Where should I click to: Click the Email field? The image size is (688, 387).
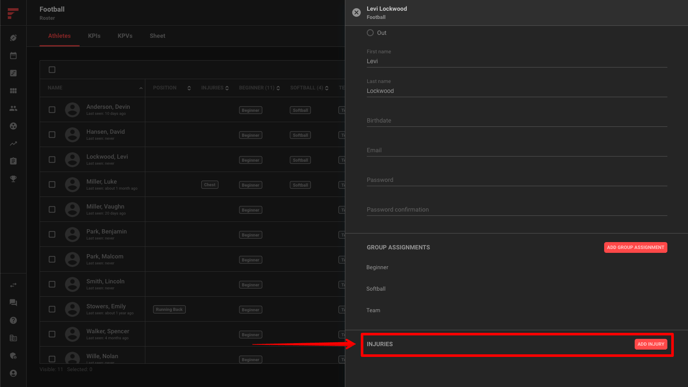coord(517,150)
